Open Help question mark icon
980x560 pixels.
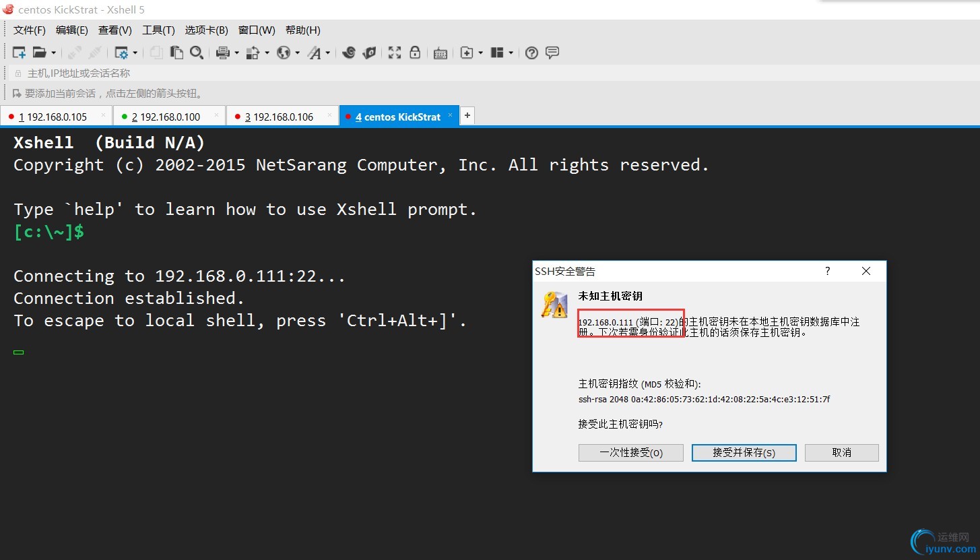(531, 53)
